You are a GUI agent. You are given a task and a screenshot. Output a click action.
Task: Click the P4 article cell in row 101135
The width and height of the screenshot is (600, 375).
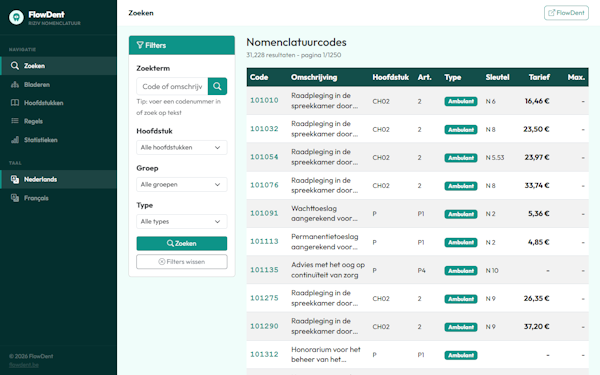tap(421, 271)
